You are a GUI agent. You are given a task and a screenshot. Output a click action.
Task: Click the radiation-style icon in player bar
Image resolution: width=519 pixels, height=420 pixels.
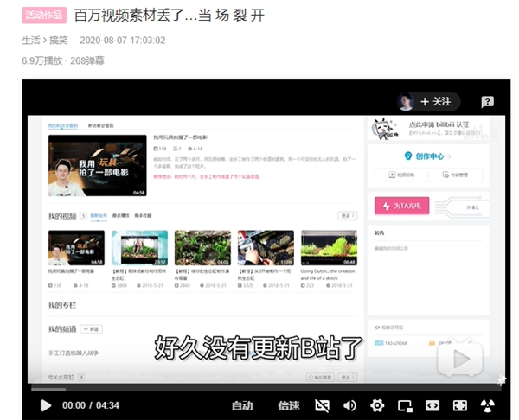point(489,405)
